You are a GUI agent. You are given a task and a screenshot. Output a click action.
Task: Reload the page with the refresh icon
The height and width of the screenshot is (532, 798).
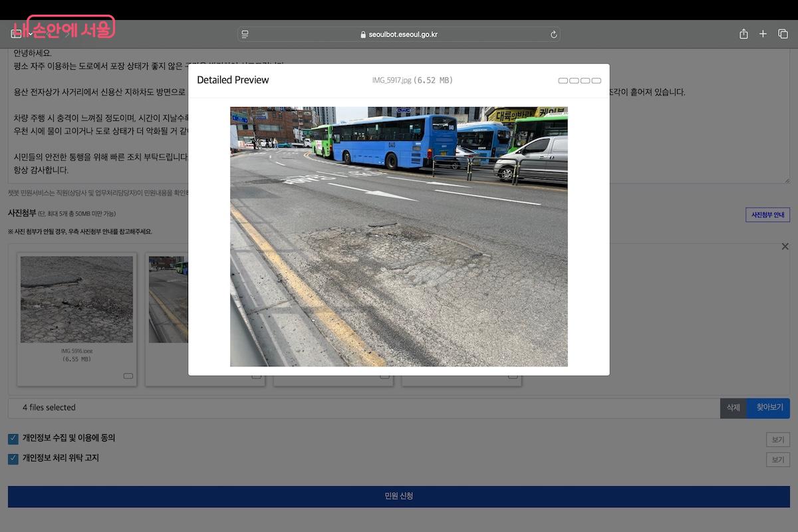(x=553, y=35)
